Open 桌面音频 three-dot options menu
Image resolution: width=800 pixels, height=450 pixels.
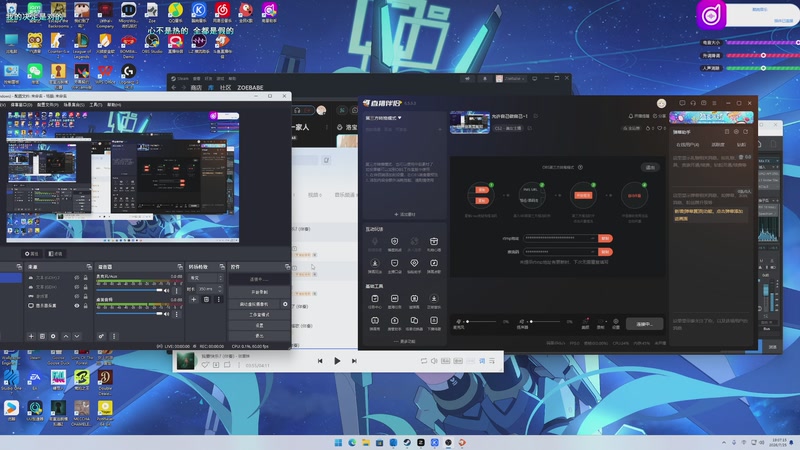point(177,314)
